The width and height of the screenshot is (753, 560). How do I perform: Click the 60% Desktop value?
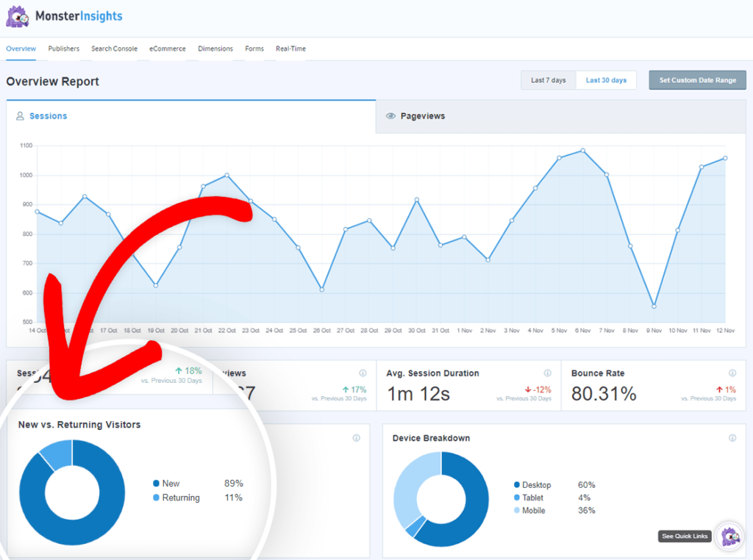[x=586, y=484]
